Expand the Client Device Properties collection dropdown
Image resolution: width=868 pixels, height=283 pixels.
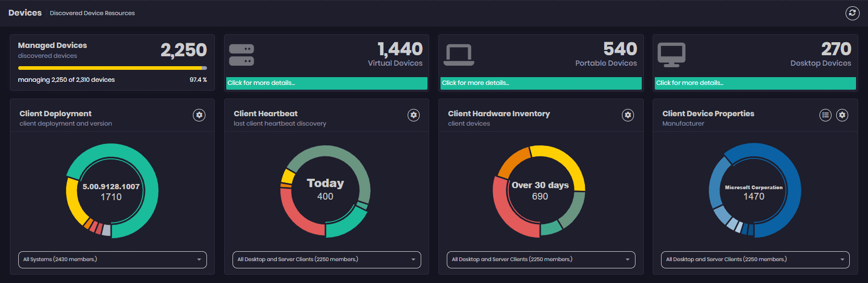point(755,260)
